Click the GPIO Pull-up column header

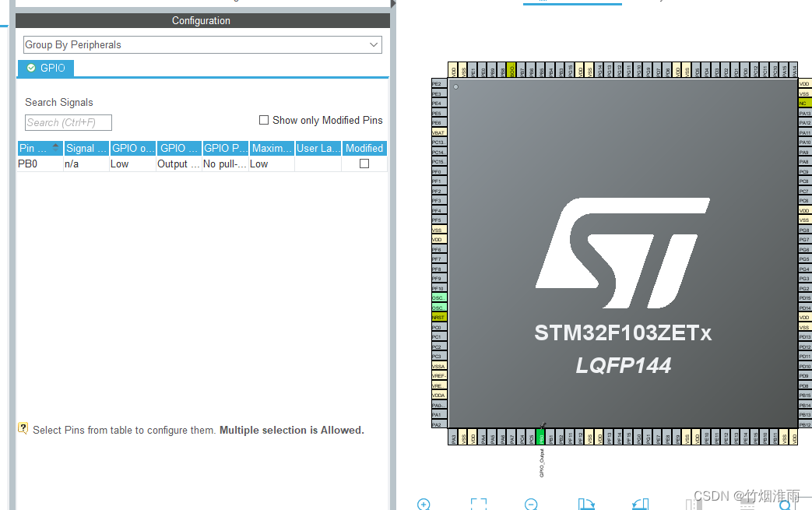point(226,148)
